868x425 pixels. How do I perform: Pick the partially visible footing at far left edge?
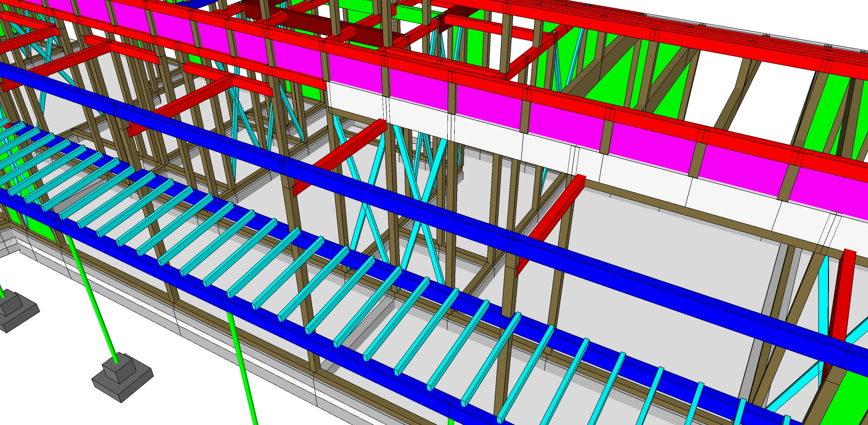[14, 311]
